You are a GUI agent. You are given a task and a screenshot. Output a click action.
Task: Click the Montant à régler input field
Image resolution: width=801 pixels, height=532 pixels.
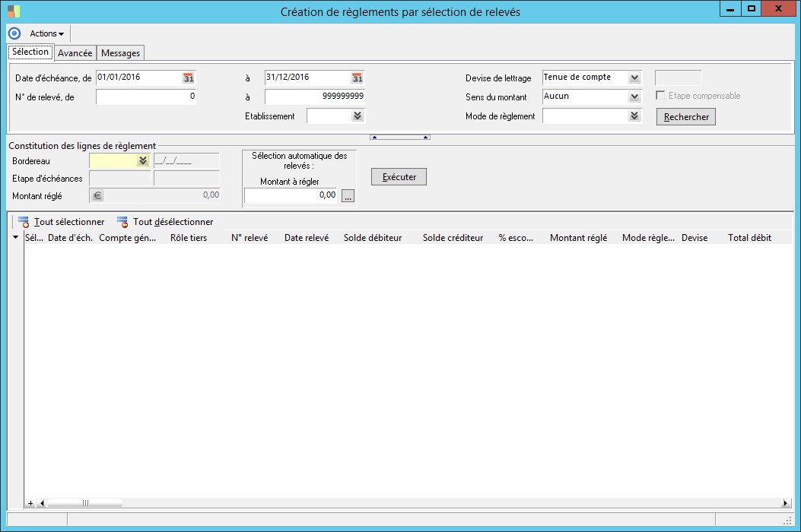coord(291,195)
